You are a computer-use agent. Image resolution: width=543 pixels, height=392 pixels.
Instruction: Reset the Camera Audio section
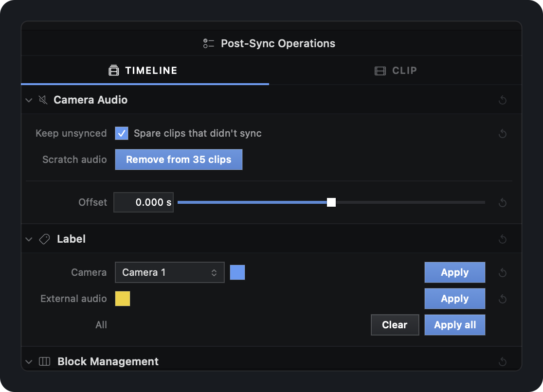coord(503,100)
